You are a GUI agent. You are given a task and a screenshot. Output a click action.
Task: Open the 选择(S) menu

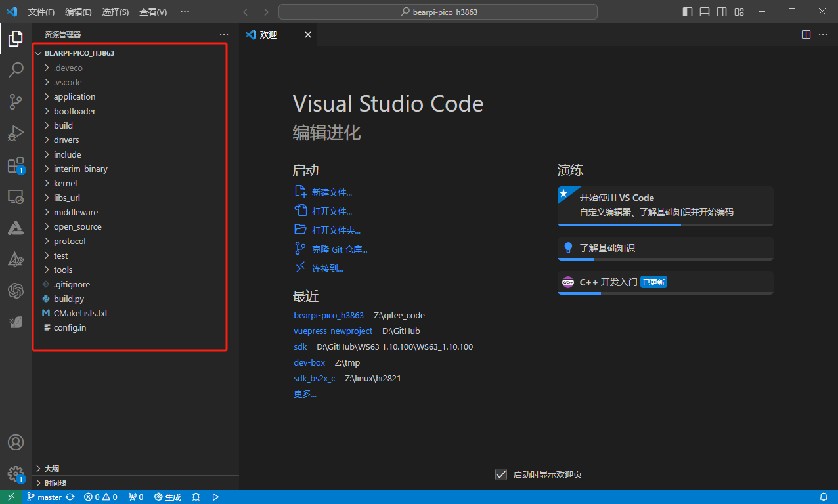[116, 12]
